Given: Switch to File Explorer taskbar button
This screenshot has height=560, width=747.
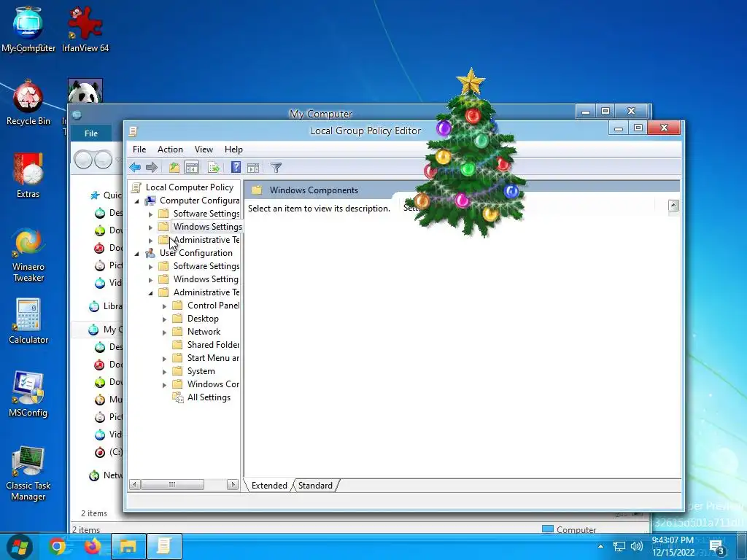Looking at the screenshot, I should 128,546.
